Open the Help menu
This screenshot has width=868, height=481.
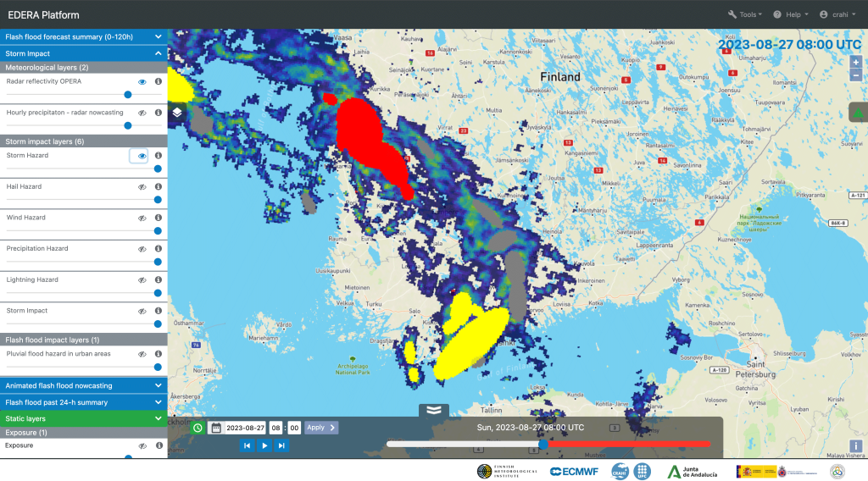pyautogui.click(x=790, y=14)
